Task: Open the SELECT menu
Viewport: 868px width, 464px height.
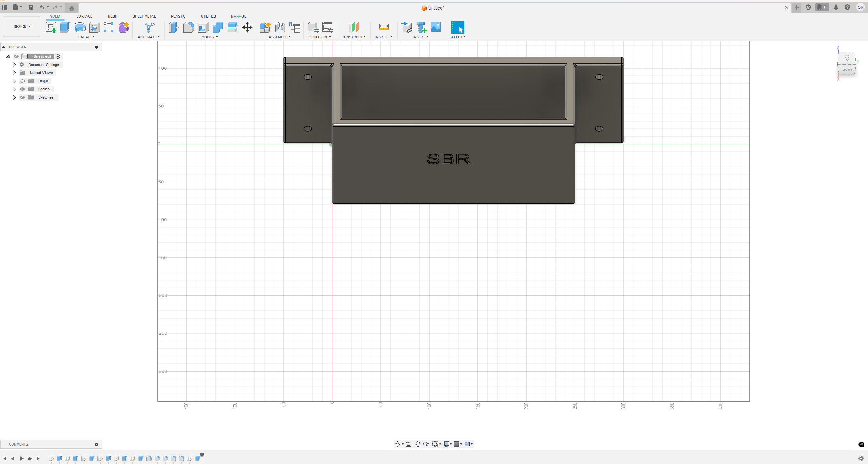Action: 457,37
